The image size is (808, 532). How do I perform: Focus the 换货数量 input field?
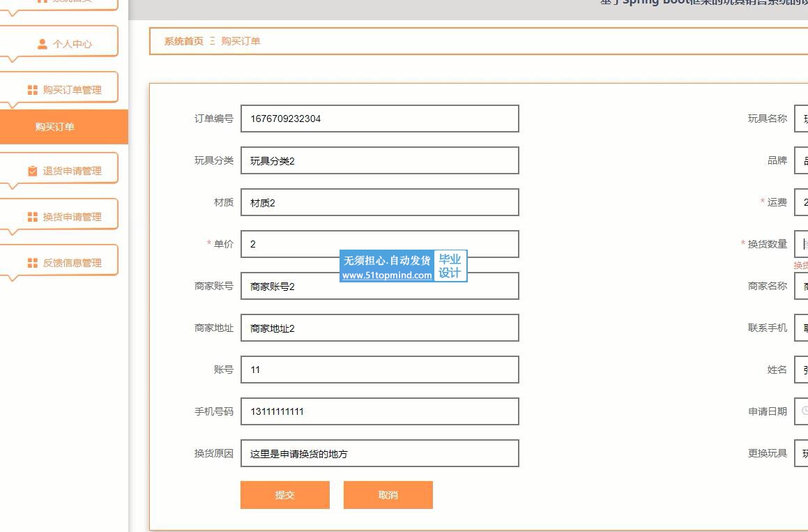[x=802, y=244]
